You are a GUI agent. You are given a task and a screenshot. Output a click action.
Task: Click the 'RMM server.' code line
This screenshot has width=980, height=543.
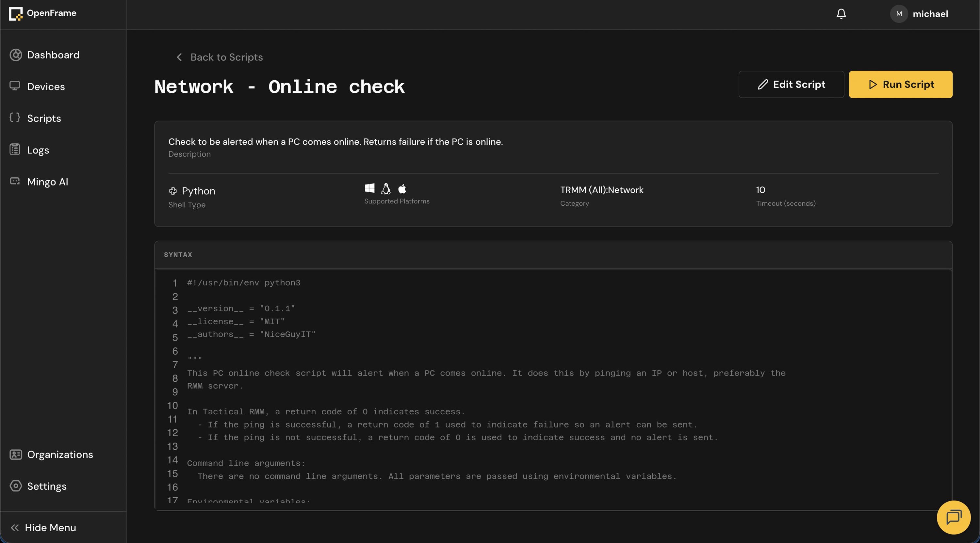(x=215, y=386)
